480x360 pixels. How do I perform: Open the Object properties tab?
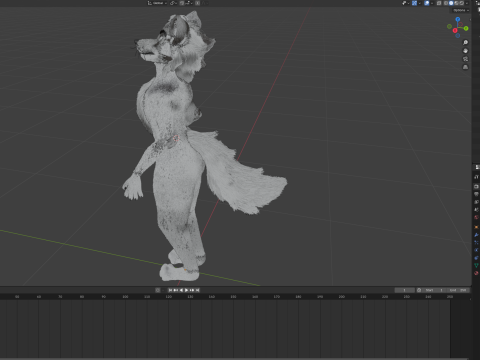click(x=476, y=227)
